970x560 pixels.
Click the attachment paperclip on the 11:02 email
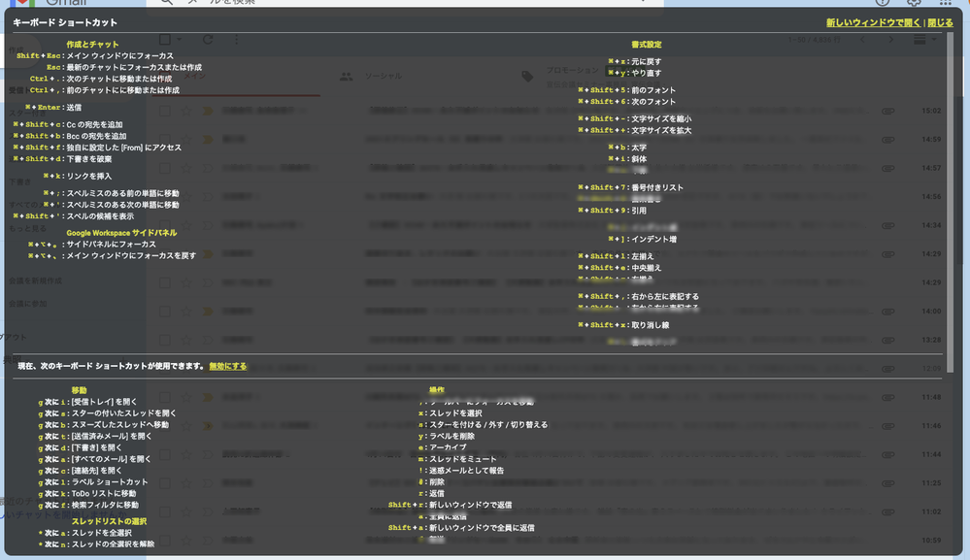[x=888, y=511]
